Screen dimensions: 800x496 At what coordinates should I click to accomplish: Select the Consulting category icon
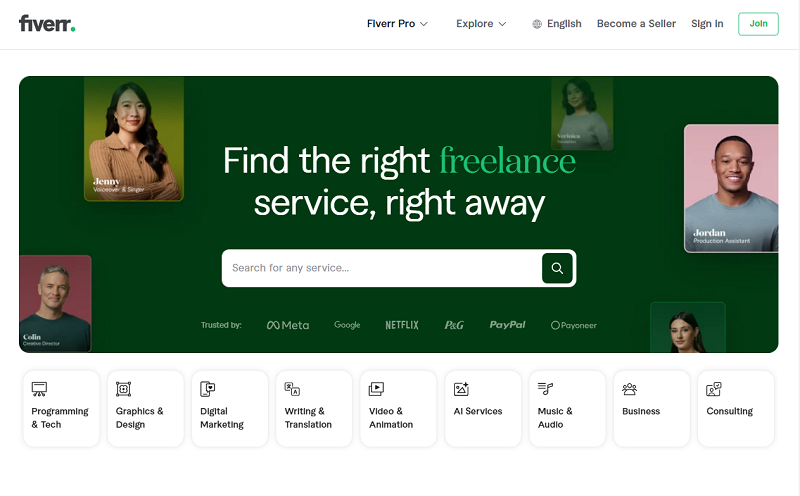714,389
